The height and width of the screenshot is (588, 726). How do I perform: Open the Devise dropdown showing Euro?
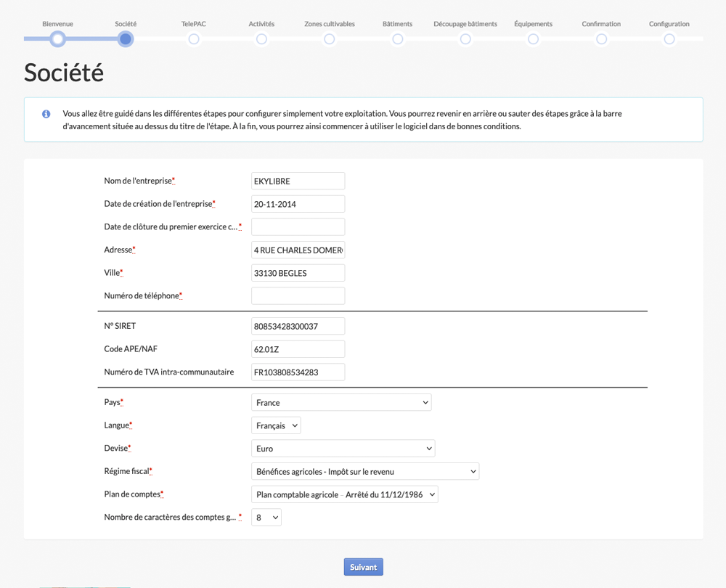[343, 448]
